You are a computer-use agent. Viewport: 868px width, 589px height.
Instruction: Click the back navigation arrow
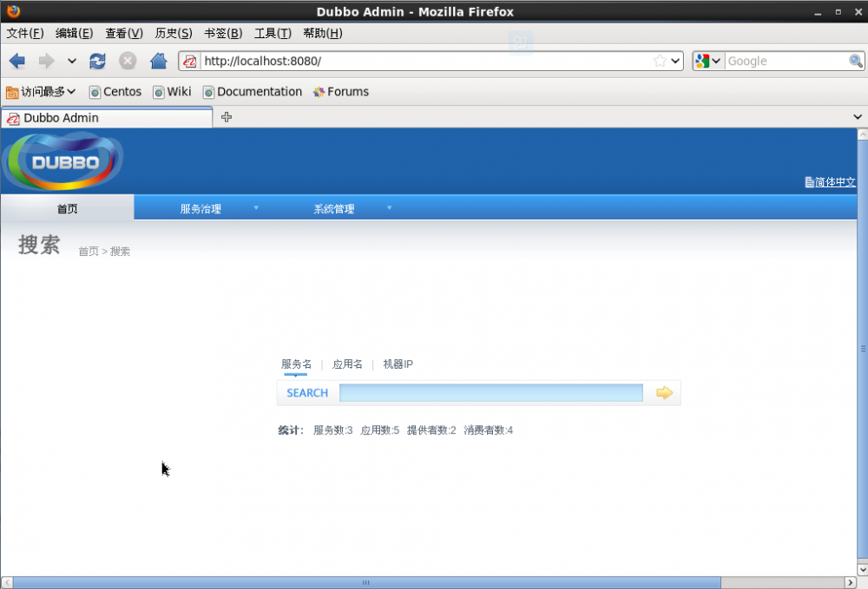click(16, 61)
